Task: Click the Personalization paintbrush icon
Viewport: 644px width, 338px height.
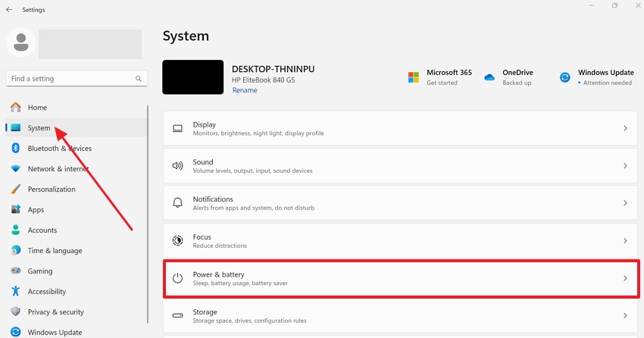Action: (x=16, y=189)
